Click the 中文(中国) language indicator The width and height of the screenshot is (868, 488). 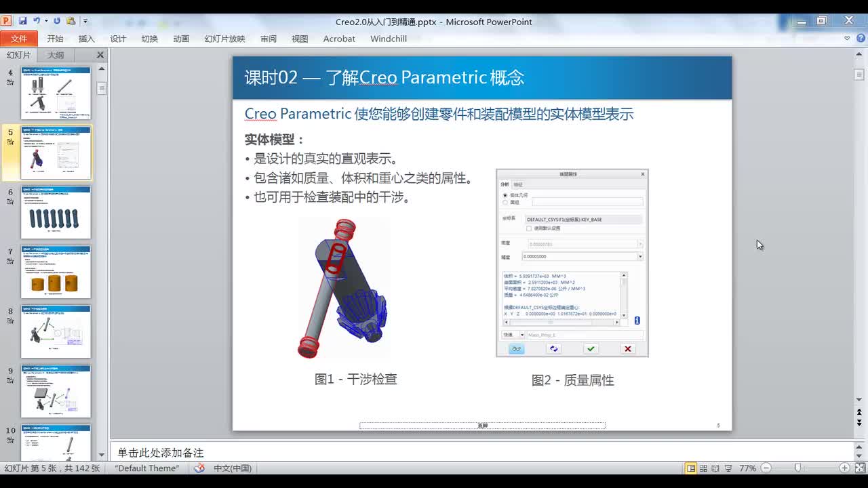click(x=233, y=468)
